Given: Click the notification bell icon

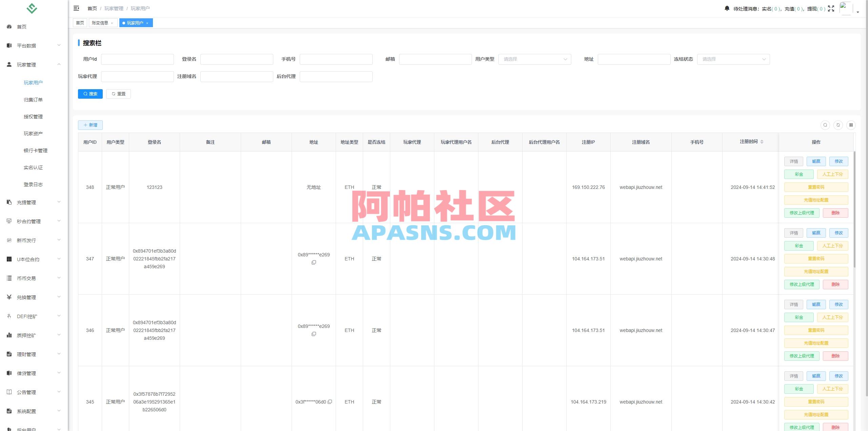Looking at the screenshot, I should (727, 8).
